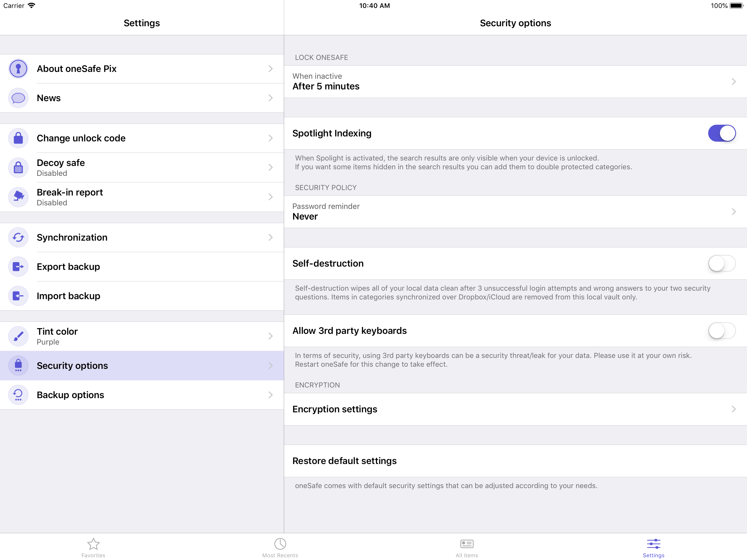Switch to the Favorites tab
This screenshot has width=747, height=560.
93,547
